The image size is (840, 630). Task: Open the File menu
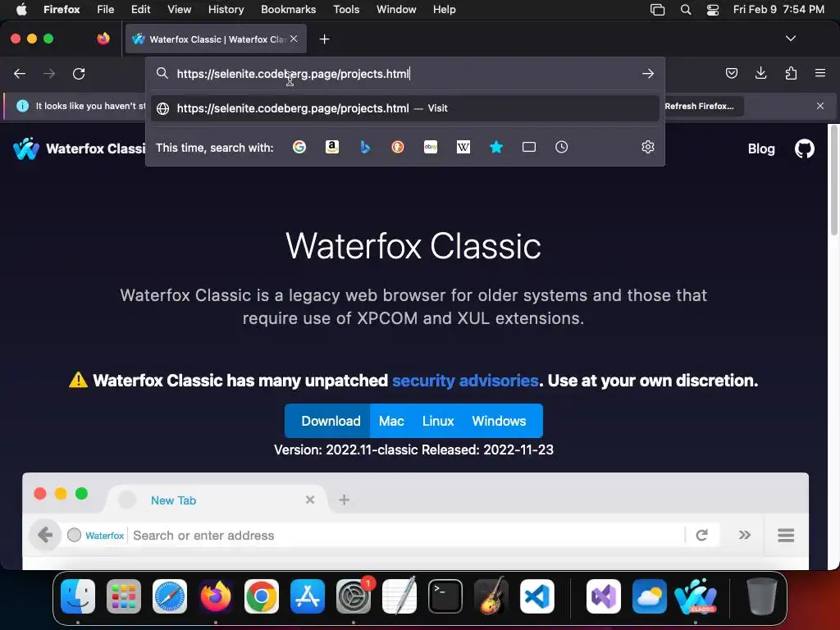click(x=105, y=10)
